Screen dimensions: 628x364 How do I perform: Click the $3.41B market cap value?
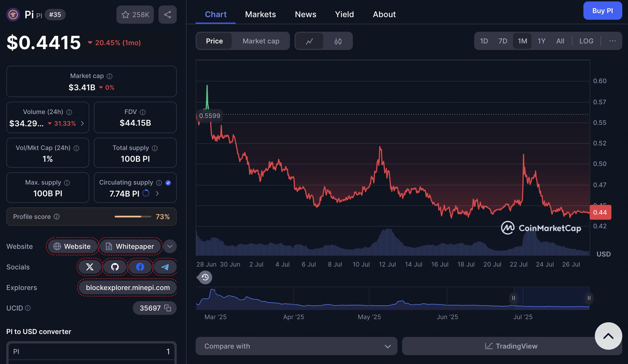click(x=82, y=87)
